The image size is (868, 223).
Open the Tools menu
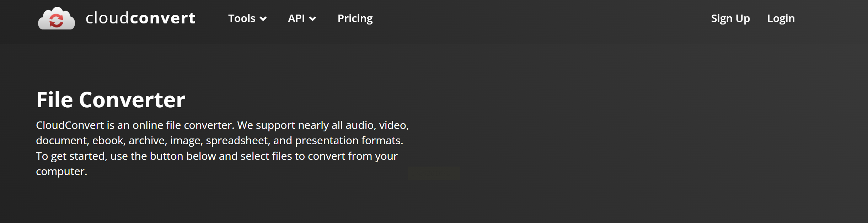242,18
